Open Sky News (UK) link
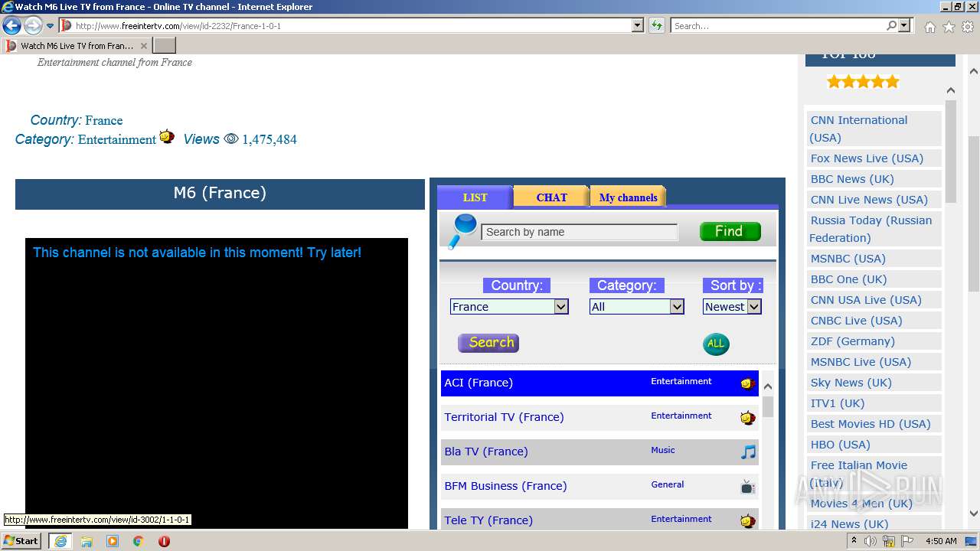 (851, 383)
